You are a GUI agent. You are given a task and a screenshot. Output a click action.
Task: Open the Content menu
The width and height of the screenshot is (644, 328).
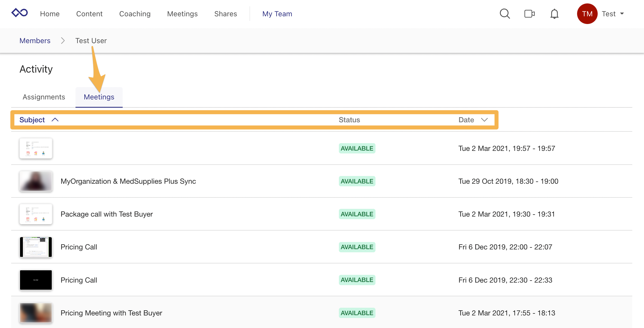pyautogui.click(x=89, y=13)
